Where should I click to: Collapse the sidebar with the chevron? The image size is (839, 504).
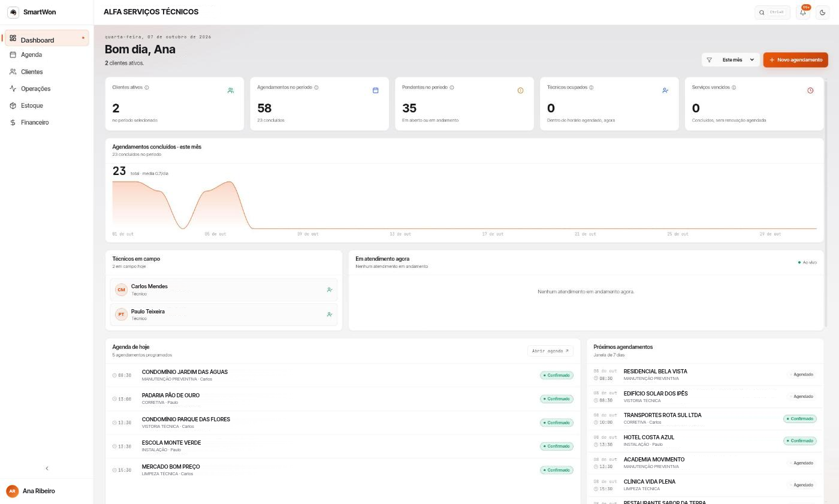[47, 468]
